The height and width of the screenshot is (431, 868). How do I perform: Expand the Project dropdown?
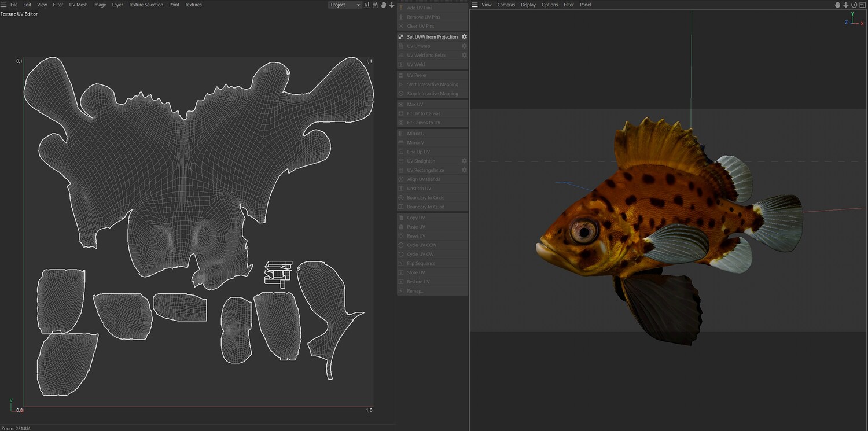345,5
